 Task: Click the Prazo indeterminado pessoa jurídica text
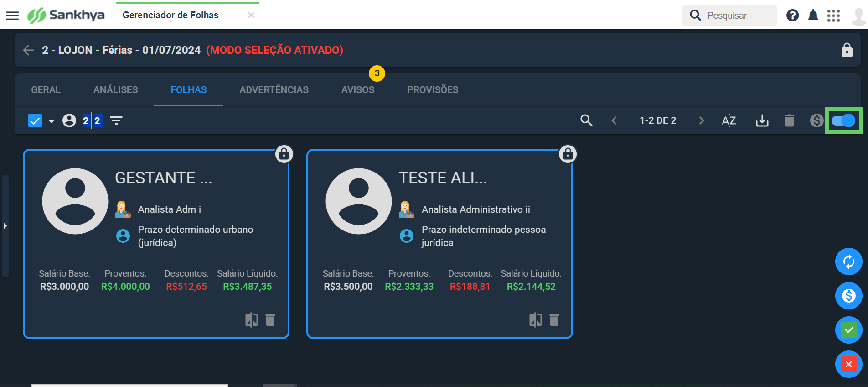point(484,236)
